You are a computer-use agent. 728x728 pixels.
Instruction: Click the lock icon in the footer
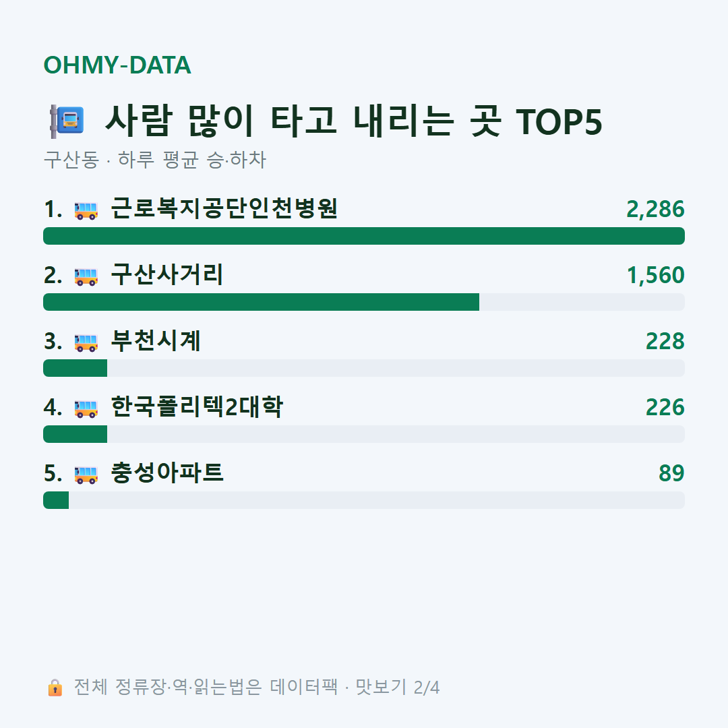(x=55, y=688)
